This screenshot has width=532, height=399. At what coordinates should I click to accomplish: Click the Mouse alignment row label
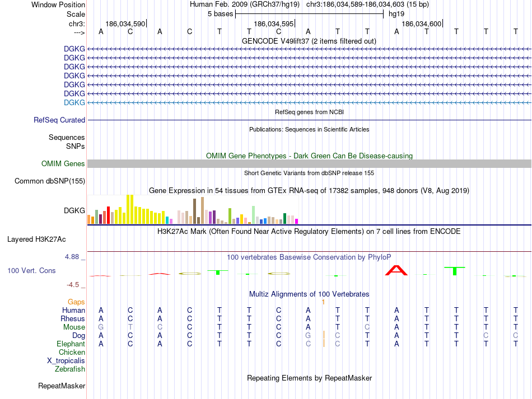click(x=74, y=327)
